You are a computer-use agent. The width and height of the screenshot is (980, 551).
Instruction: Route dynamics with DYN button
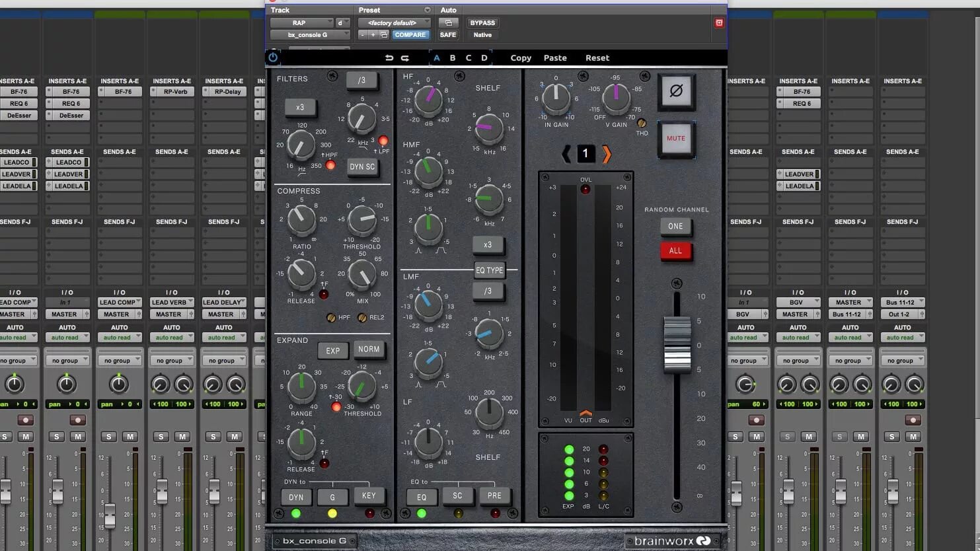296,497
